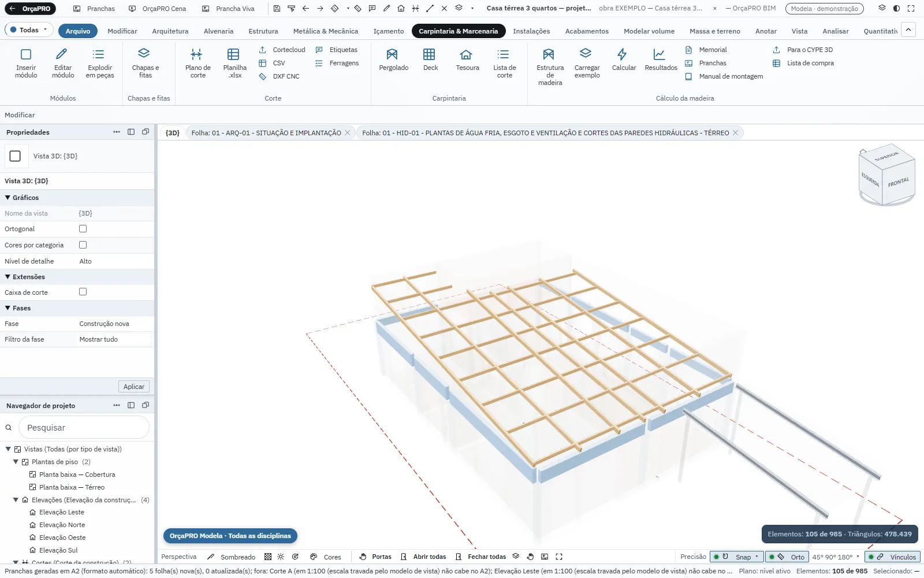Click Fechar todas doors button

click(x=480, y=557)
